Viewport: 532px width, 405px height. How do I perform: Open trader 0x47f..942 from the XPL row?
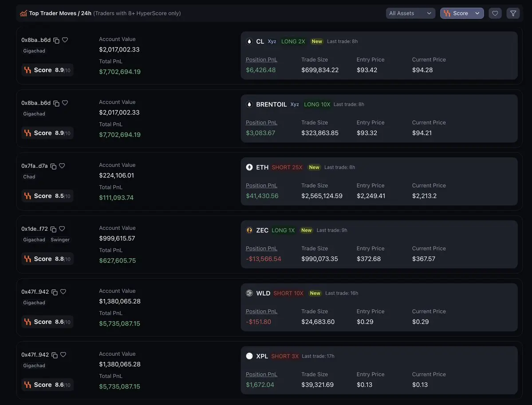pyautogui.click(x=35, y=355)
